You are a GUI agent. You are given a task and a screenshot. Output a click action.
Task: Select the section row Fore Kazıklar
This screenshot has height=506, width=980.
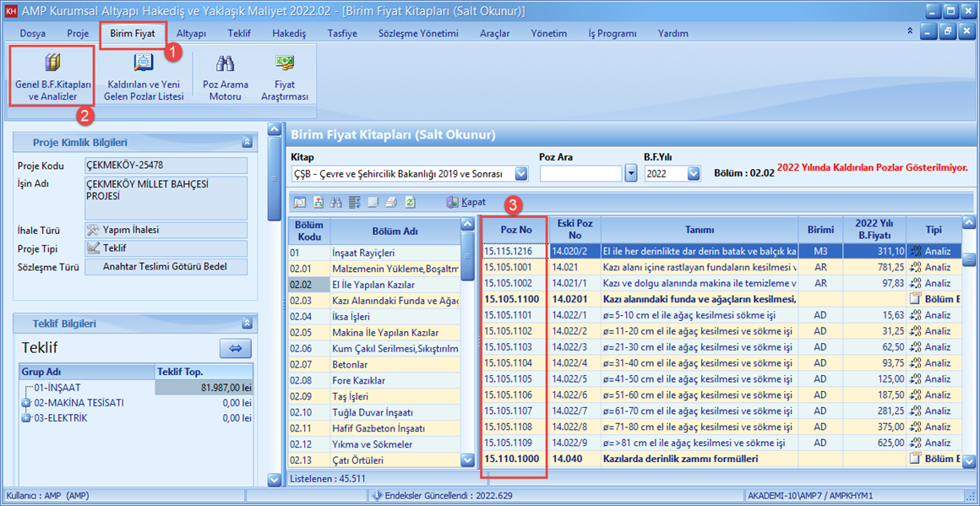[373, 380]
